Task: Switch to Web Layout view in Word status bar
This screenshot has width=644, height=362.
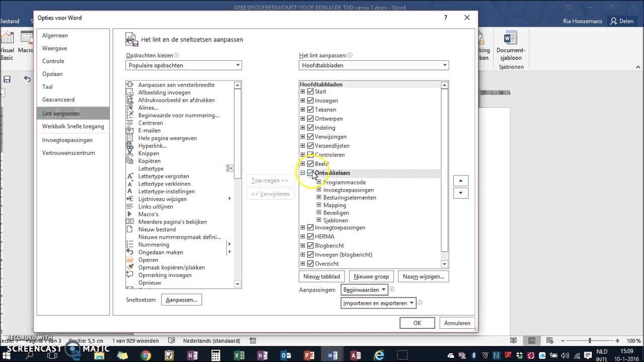Action: click(550, 341)
